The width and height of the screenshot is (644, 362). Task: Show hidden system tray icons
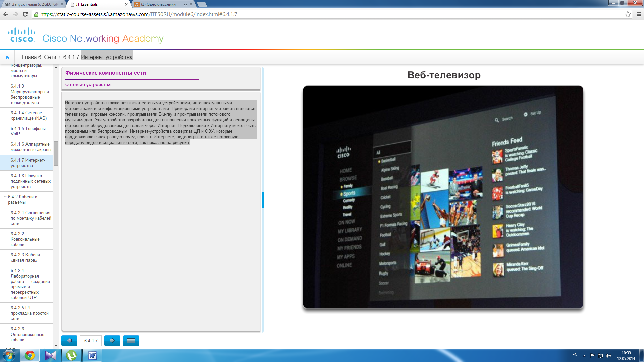[584, 356]
